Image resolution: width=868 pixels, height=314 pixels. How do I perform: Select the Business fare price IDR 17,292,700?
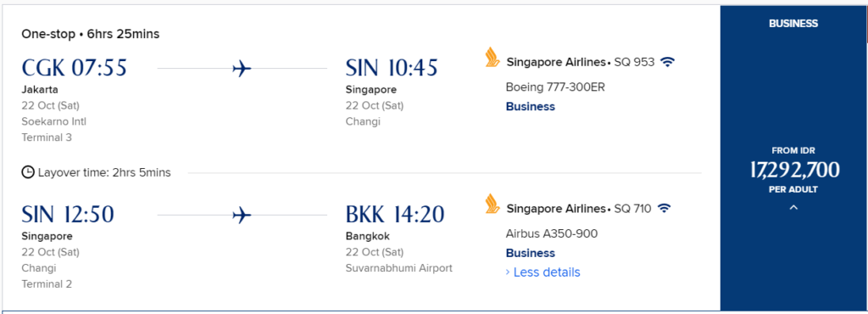tap(794, 170)
